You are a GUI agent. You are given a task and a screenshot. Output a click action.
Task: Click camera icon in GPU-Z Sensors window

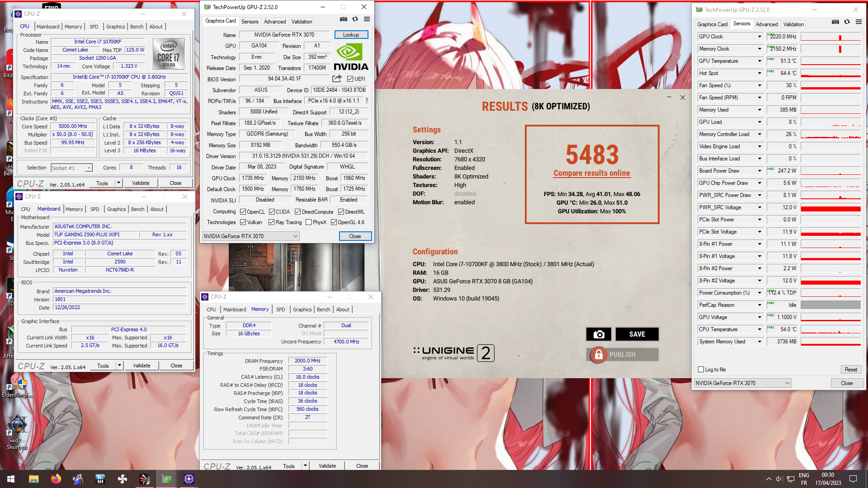pos(835,22)
